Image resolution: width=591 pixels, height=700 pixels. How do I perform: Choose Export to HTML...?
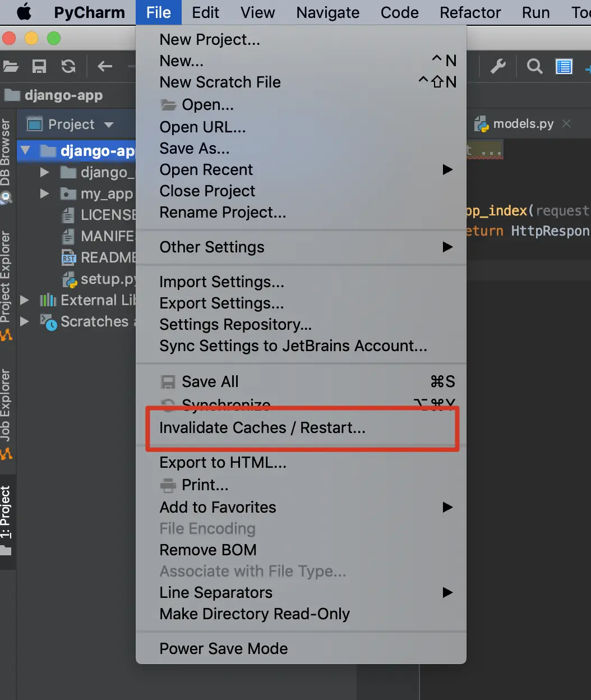point(301,462)
